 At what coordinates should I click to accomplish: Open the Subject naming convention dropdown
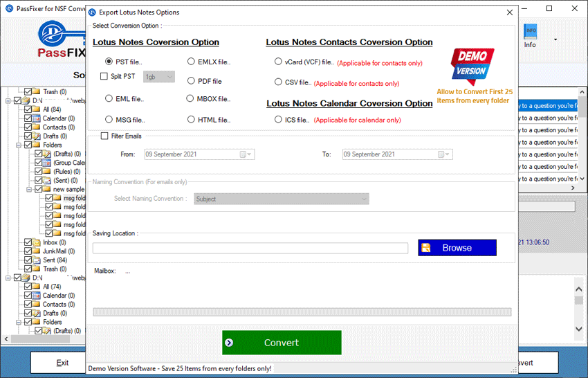pyautogui.click(x=282, y=199)
